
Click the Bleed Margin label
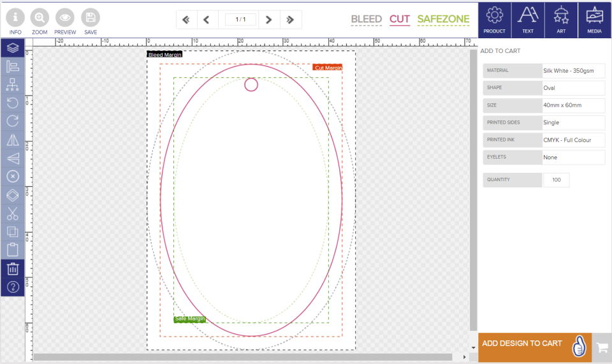(x=164, y=55)
